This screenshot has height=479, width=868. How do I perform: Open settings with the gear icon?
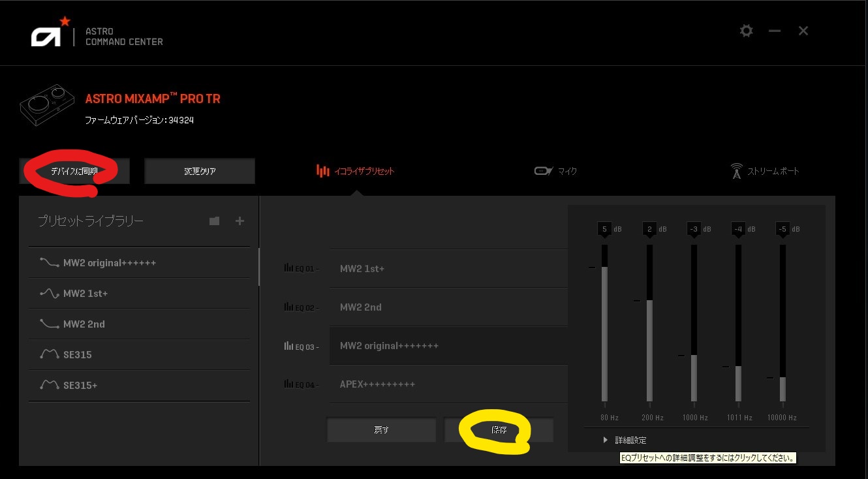[746, 31]
